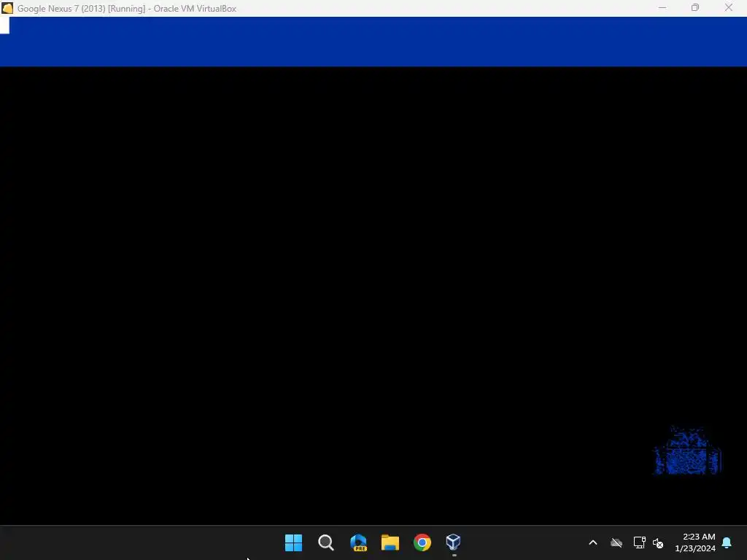Close the Google Nexus 7 VM window
Viewport: 747px width, 560px height.
pyautogui.click(x=729, y=8)
